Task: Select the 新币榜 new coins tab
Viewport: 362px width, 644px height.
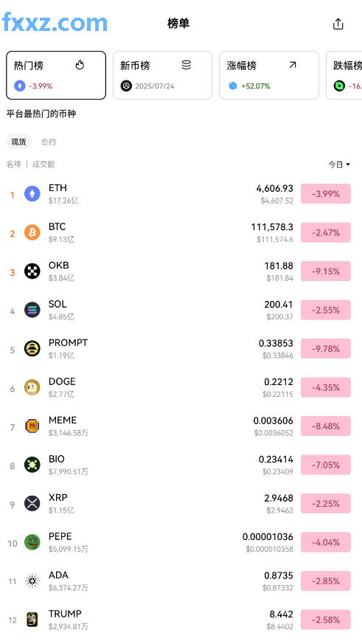Action: pos(162,75)
